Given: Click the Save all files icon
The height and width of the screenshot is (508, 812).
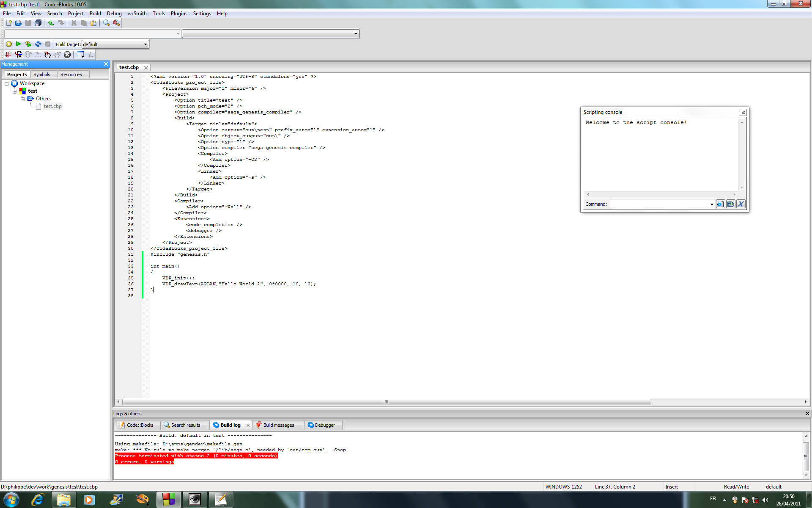Looking at the screenshot, I should 38,23.
